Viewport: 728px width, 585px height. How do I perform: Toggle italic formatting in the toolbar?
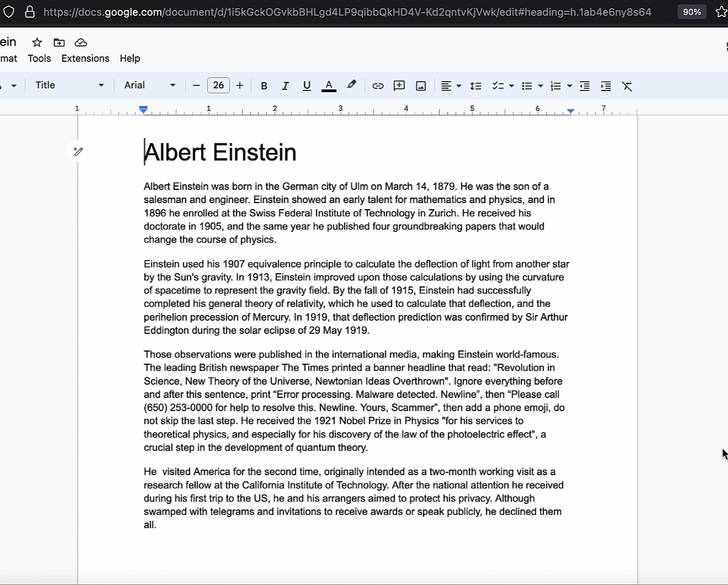285,86
